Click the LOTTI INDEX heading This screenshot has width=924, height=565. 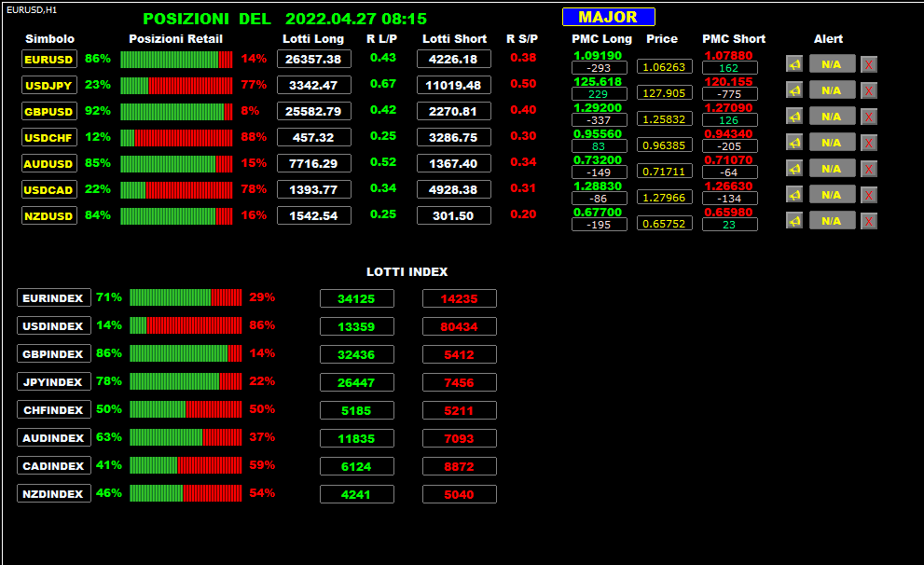(x=407, y=271)
